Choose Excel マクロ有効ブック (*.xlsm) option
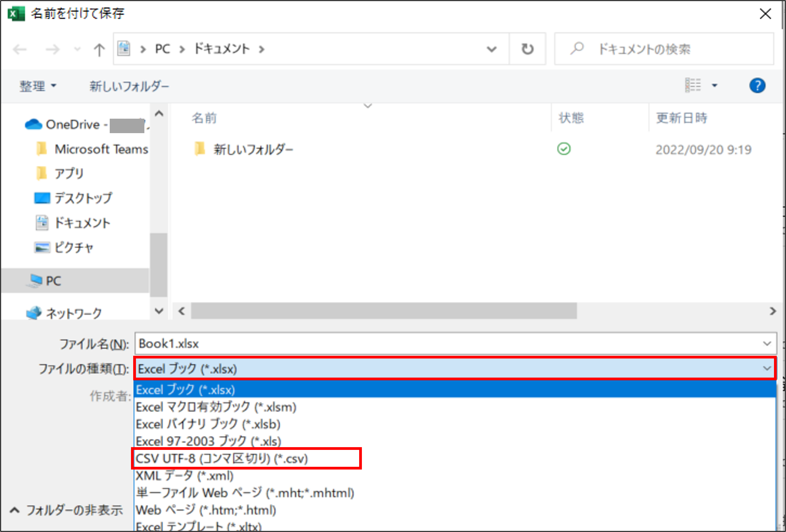 (x=216, y=407)
